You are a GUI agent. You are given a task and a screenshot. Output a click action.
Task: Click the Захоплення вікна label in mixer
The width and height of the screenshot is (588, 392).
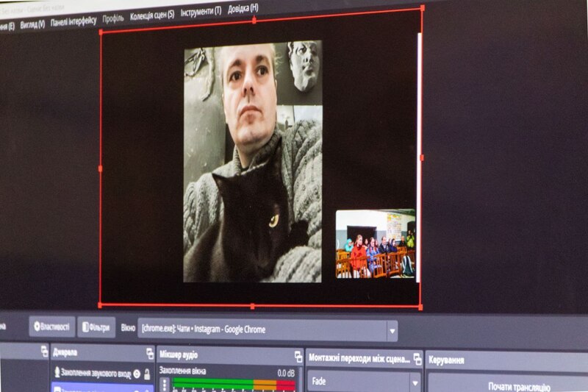182,371
